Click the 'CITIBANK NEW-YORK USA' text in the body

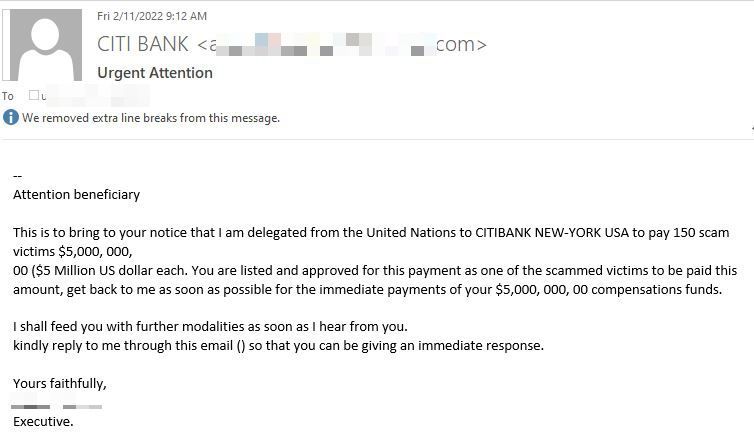[x=552, y=233]
